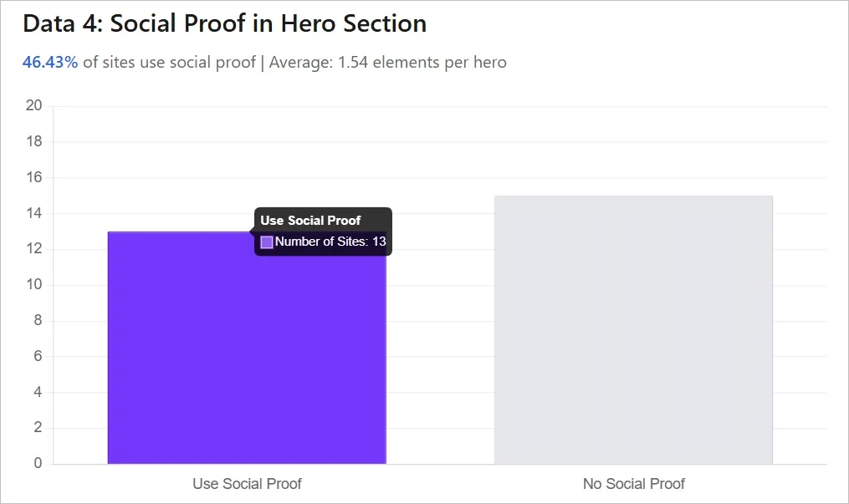Click the 'No Social Proof' x-axis label
The width and height of the screenshot is (849, 504).
click(x=633, y=484)
